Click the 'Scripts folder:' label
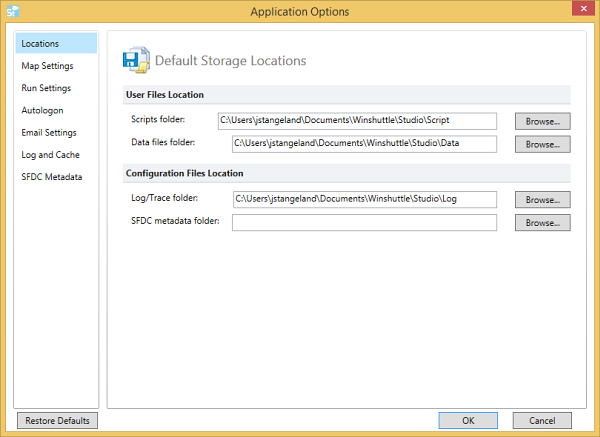This screenshot has height=437, width=600. [x=158, y=119]
